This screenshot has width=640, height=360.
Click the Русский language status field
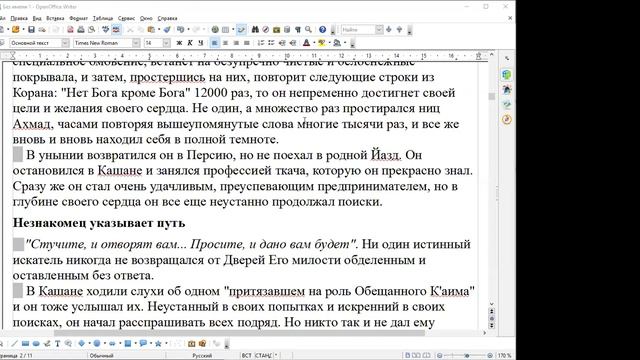pyautogui.click(x=202, y=356)
